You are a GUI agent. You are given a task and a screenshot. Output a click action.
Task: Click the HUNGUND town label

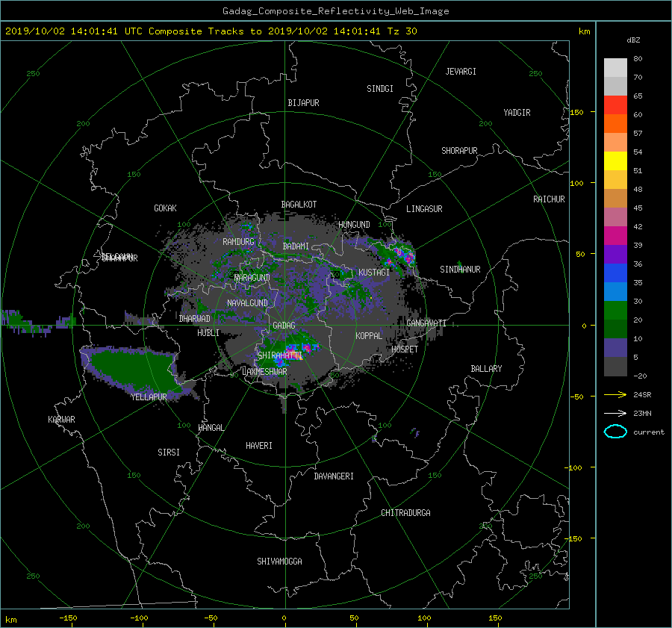coord(354,225)
